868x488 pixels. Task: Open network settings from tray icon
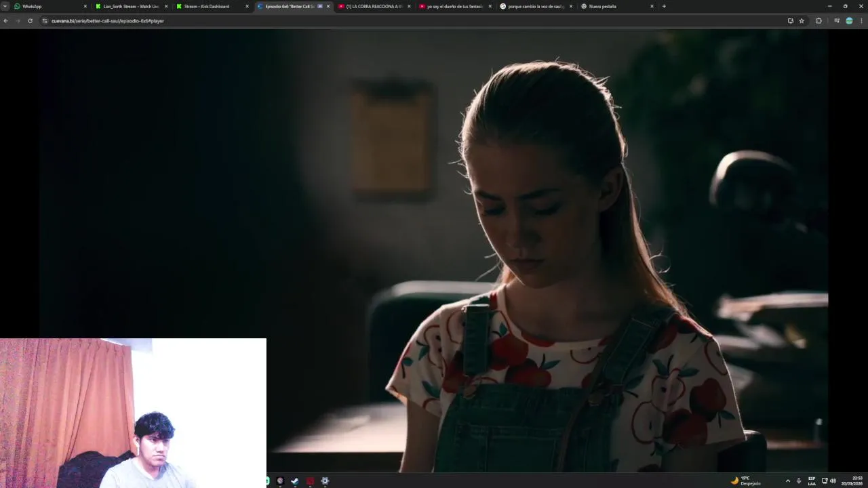pos(825,481)
